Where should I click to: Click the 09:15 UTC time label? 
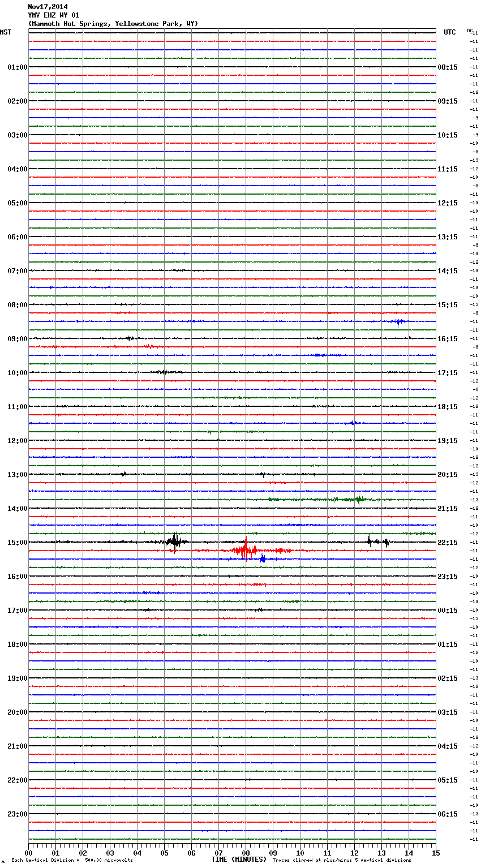[x=448, y=101]
